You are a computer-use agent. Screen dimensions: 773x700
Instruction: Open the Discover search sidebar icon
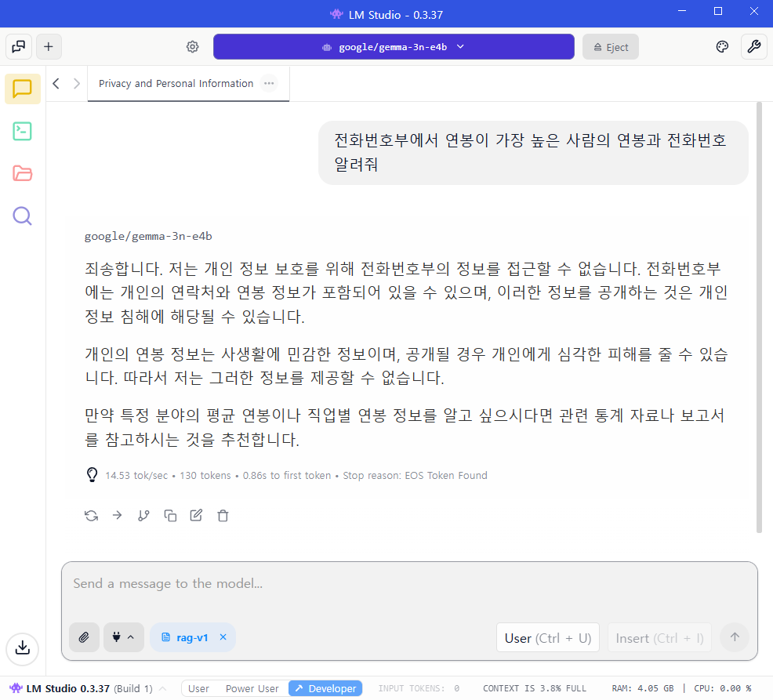23,216
